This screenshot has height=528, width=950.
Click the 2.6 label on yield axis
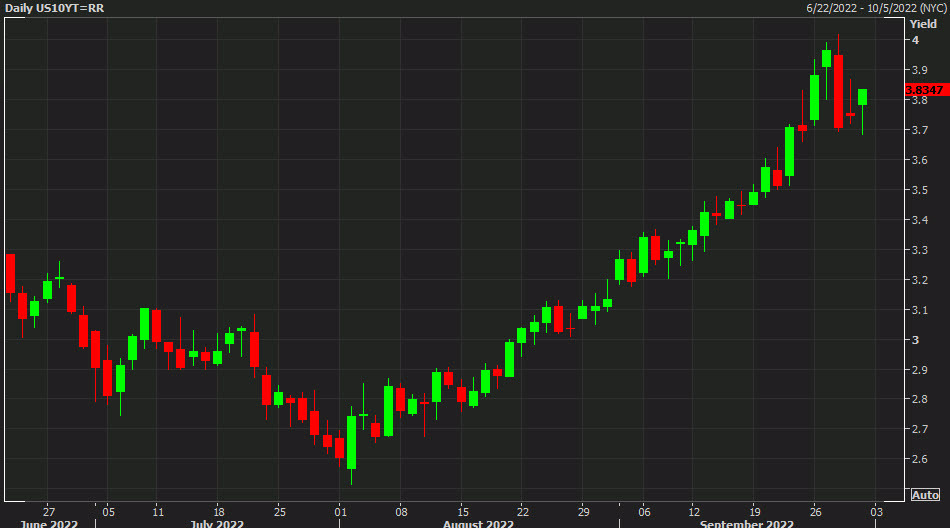(x=918, y=460)
